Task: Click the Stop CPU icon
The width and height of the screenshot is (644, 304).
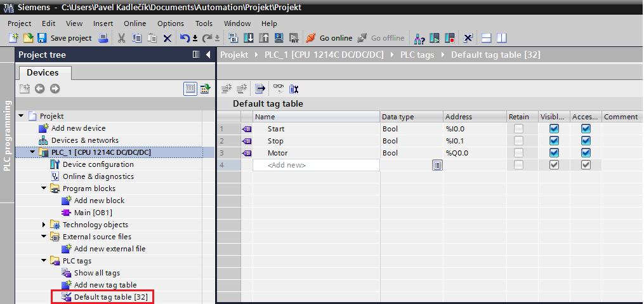Action: click(450, 38)
